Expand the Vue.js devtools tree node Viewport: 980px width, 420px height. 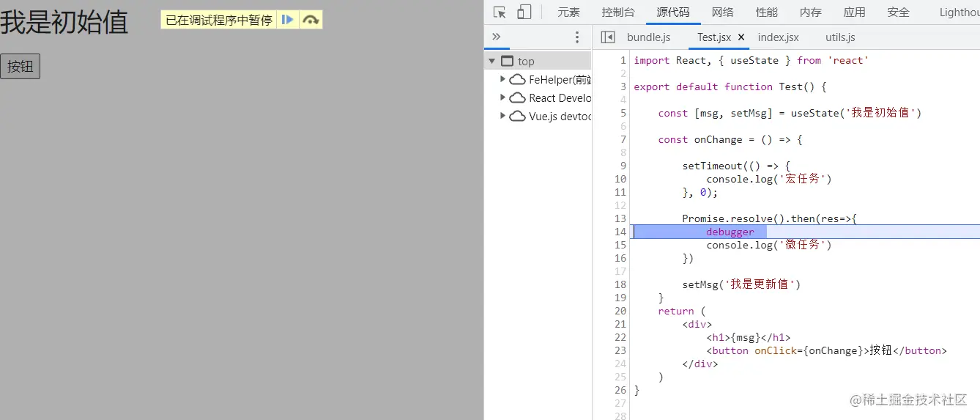(502, 116)
